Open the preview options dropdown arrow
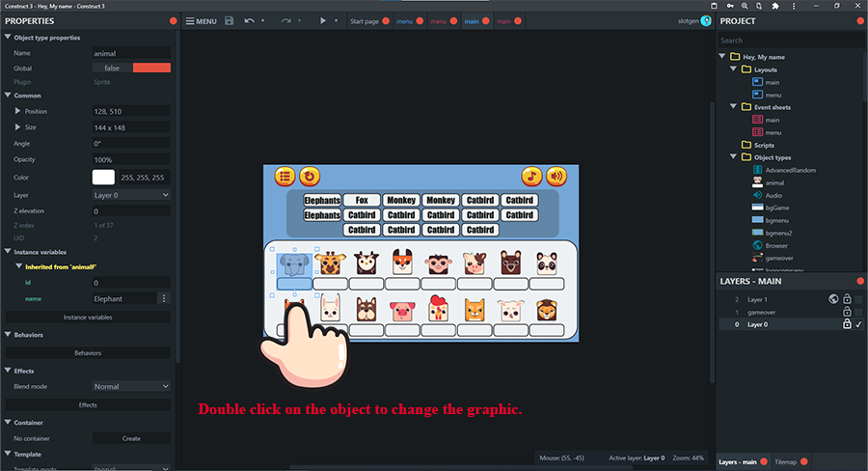 click(x=336, y=20)
